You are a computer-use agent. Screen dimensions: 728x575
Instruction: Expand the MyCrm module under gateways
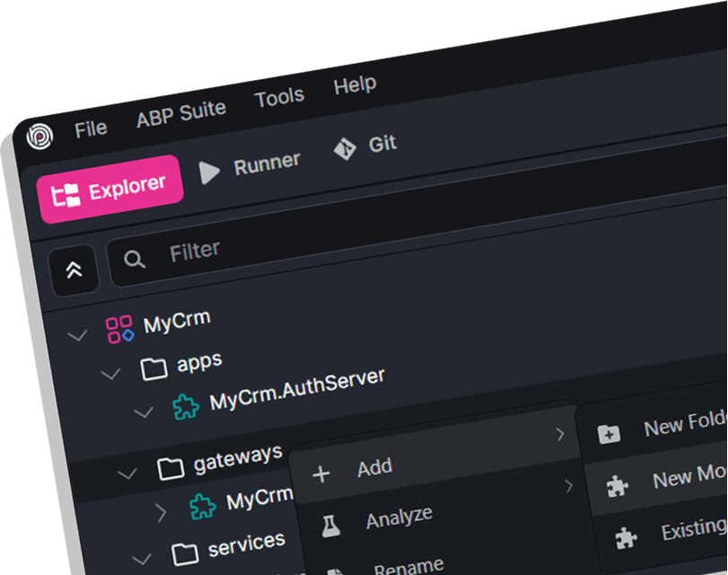(x=161, y=513)
